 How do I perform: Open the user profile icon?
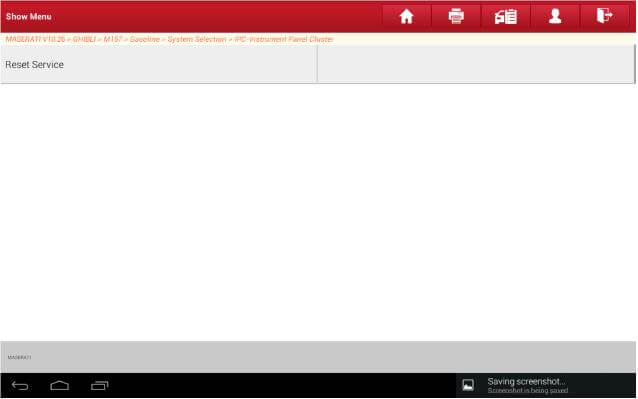click(x=555, y=17)
